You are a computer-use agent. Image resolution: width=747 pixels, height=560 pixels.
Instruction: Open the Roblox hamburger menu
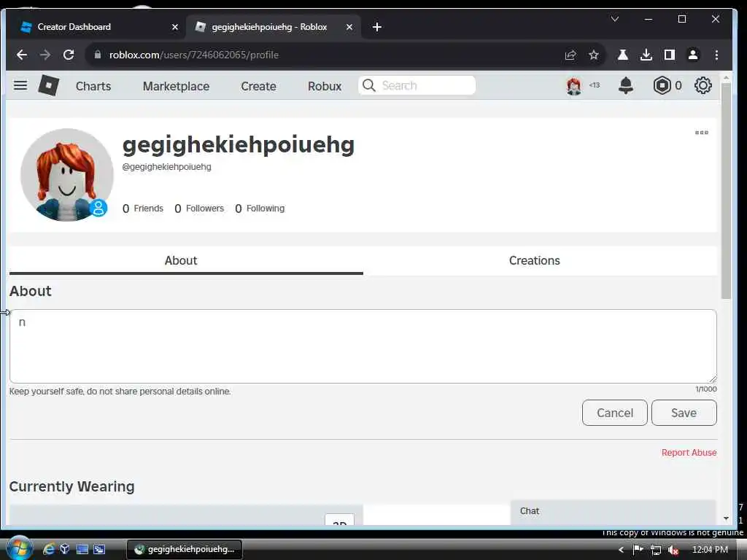point(20,85)
